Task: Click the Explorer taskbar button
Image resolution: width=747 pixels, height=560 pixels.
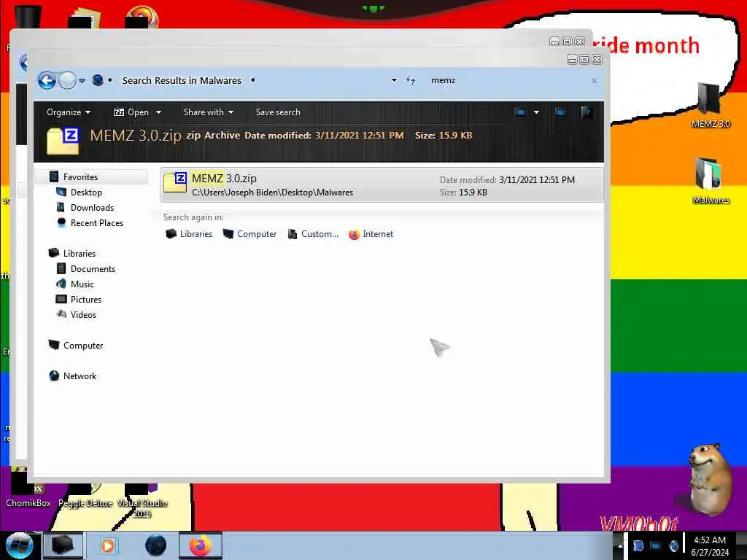Action: pyautogui.click(x=63, y=545)
